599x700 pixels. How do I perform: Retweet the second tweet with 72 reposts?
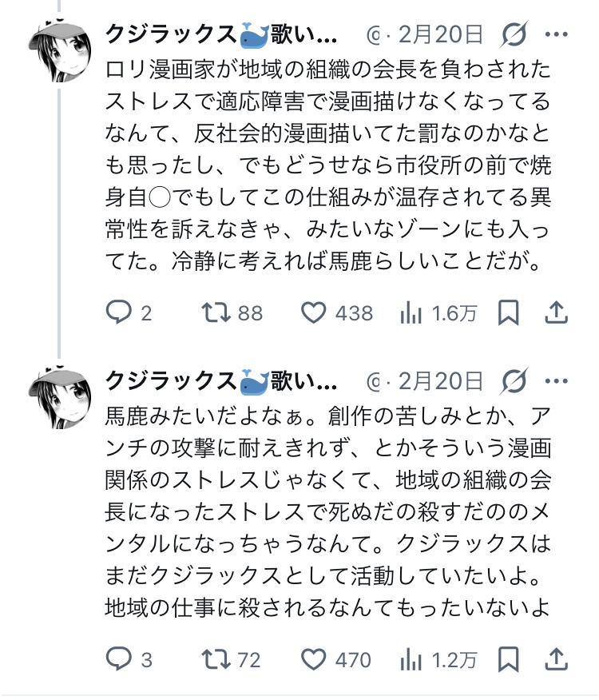coord(213,659)
